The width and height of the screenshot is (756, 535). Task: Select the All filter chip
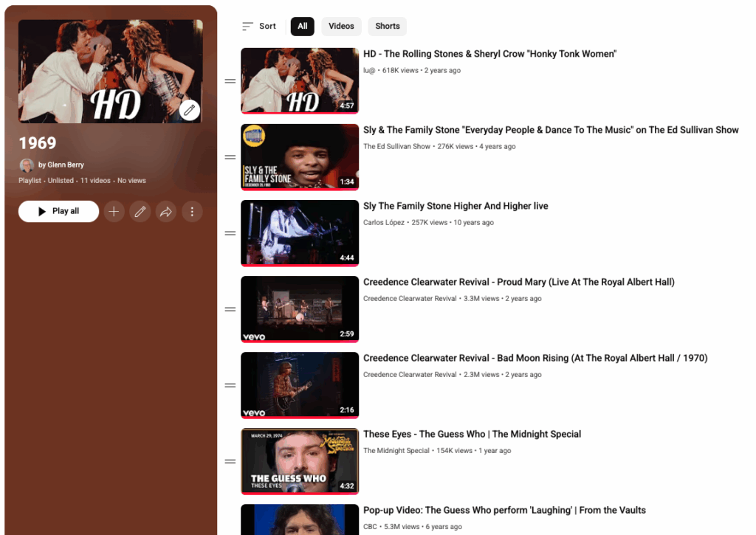coord(303,27)
